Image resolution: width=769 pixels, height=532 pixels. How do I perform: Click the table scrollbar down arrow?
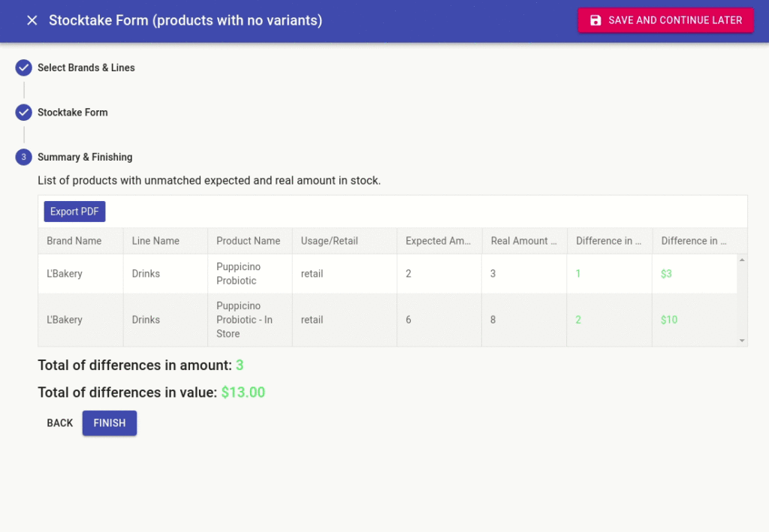click(742, 341)
